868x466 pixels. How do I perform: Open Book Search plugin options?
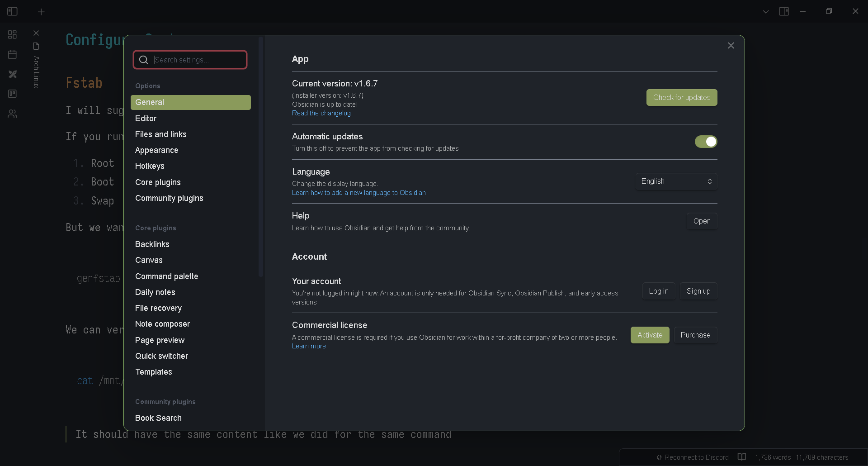coord(191,418)
